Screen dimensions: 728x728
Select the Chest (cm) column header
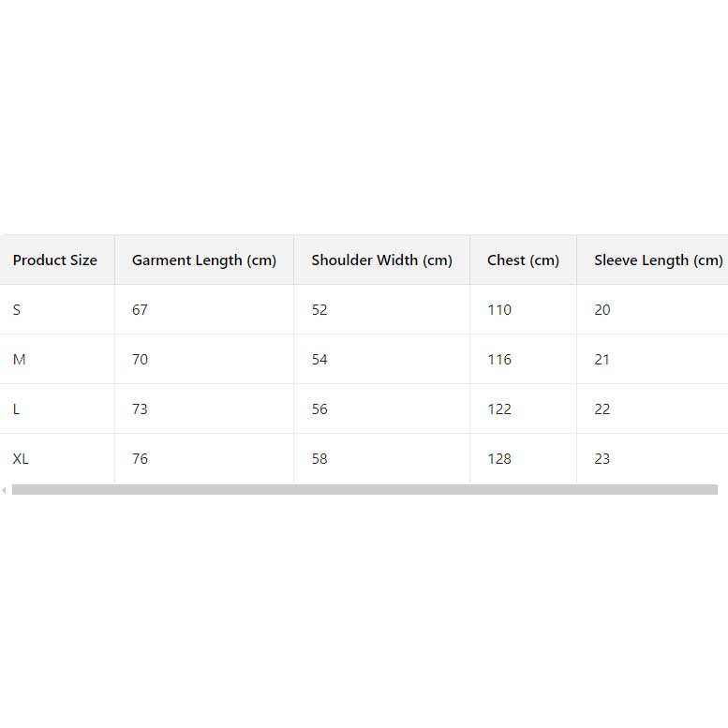523,260
